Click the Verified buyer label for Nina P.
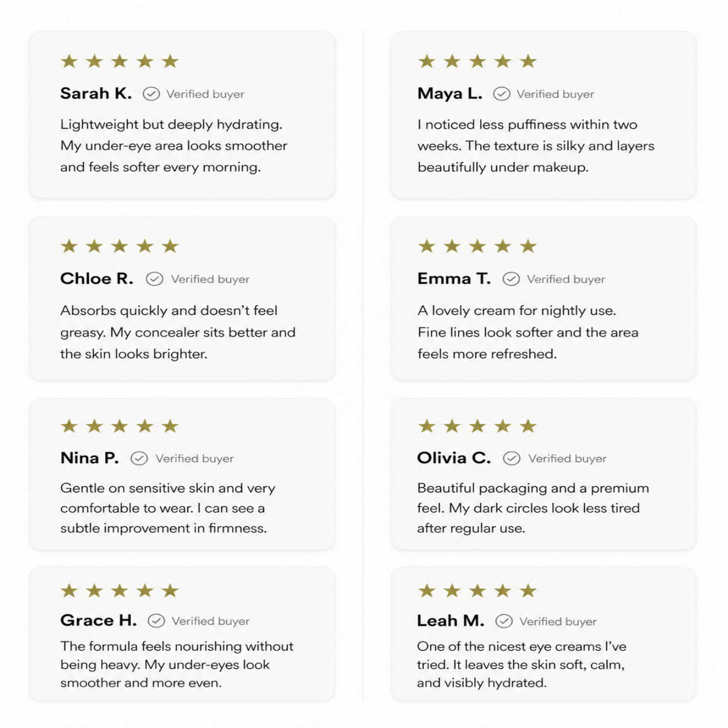The image size is (728, 728). point(194,459)
